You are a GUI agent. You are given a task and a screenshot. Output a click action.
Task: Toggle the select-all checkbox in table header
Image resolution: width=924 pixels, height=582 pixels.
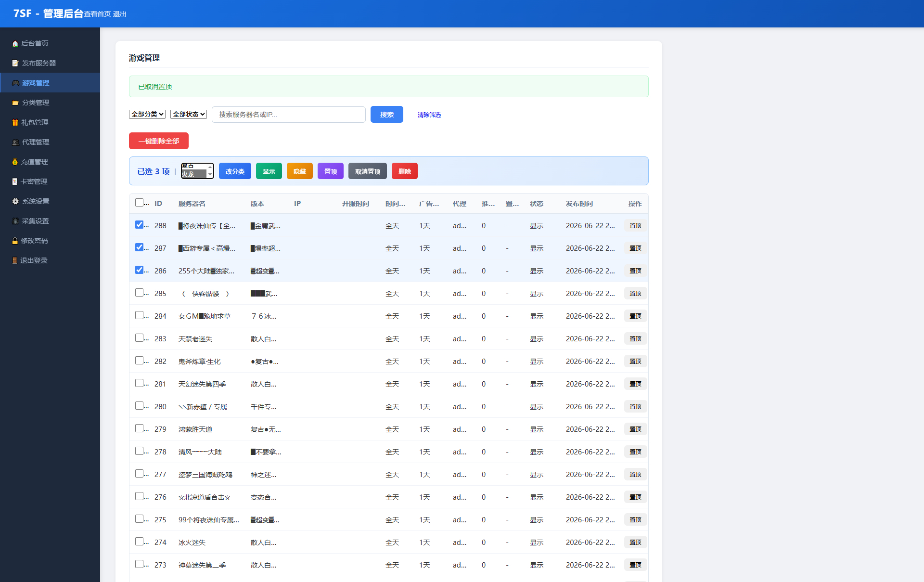pos(139,202)
